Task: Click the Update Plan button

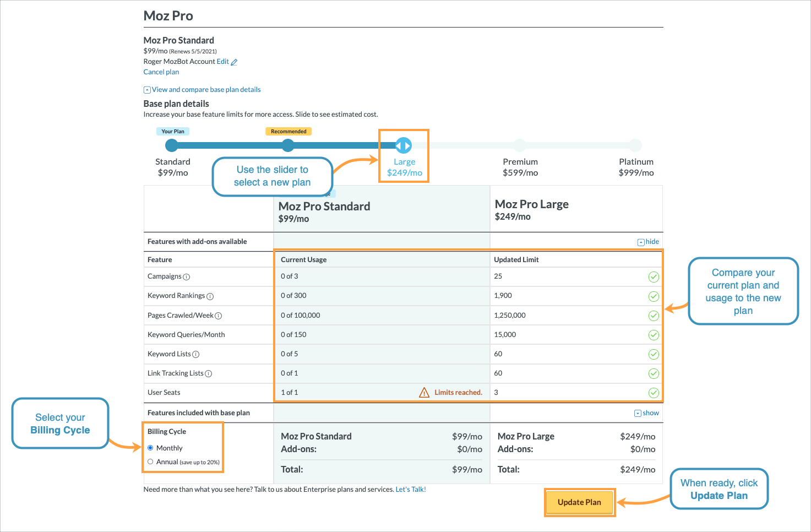Action: (x=579, y=502)
